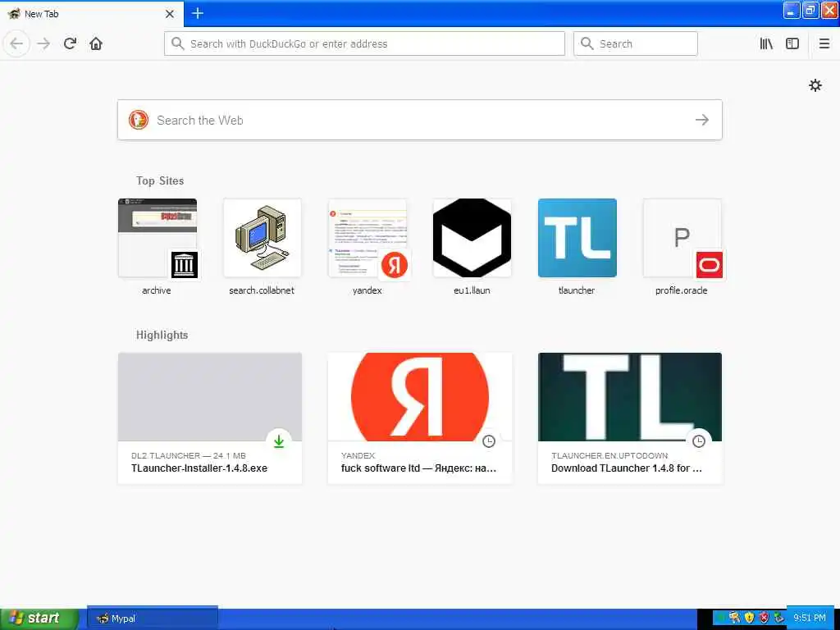The width and height of the screenshot is (840, 630).
Task: Click the Yandex highlight image
Action: (x=419, y=397)
